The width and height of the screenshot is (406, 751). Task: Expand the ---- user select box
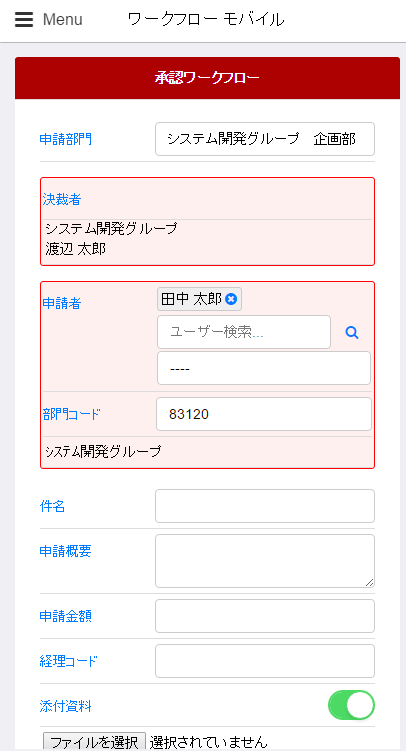tap(264, 368)
